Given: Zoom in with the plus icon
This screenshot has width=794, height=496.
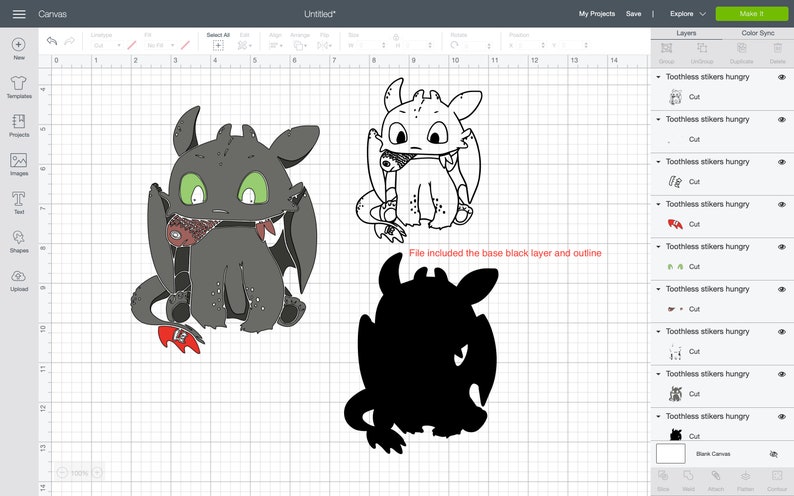Looking at the screenshot, I should tap(97, 473).
